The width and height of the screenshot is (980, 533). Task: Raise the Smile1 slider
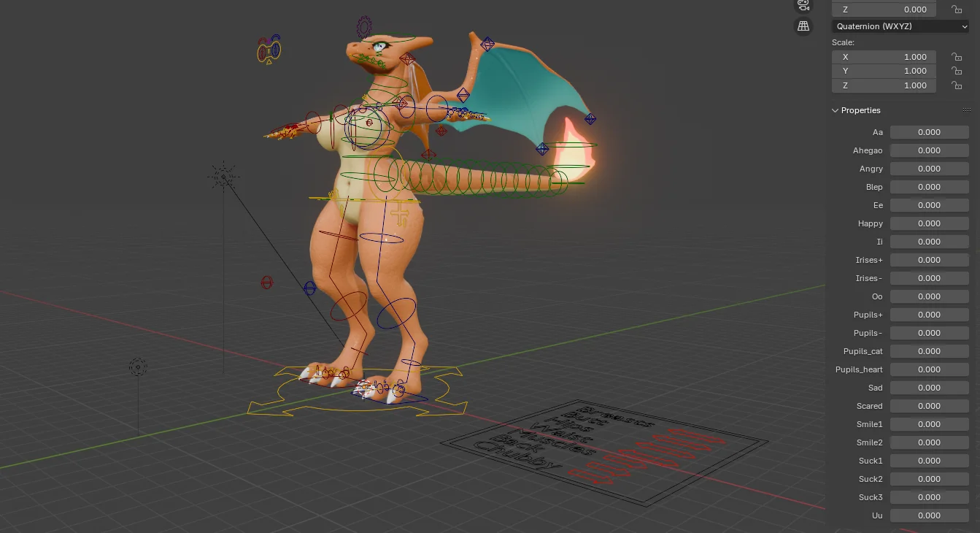(x=929, y=423)
